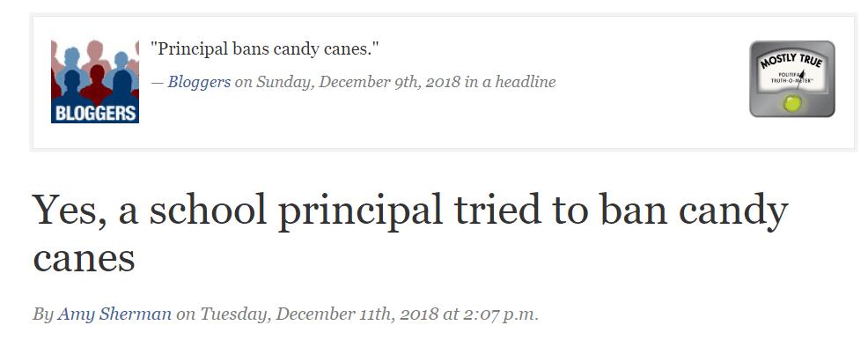Image resolution: width=868 pixels, height=355 pixels.
Task: Click the central dark red silhouette in Bloggers image
Action: pos(96,83)
